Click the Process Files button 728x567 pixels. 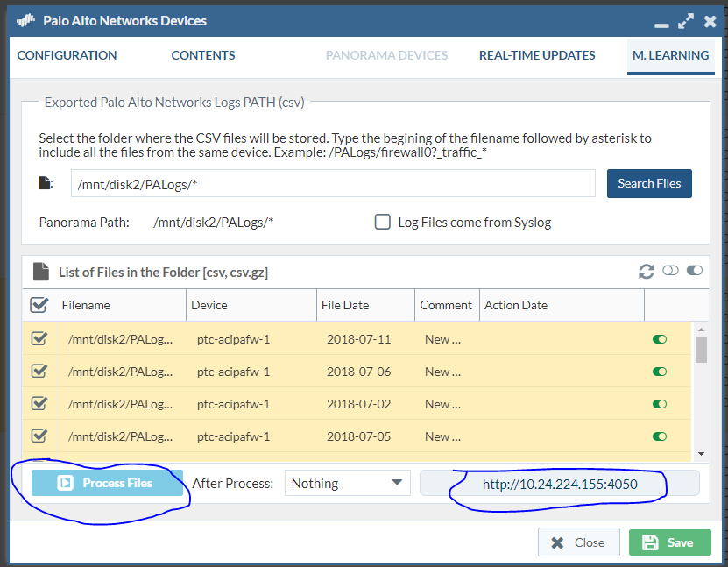107,483
